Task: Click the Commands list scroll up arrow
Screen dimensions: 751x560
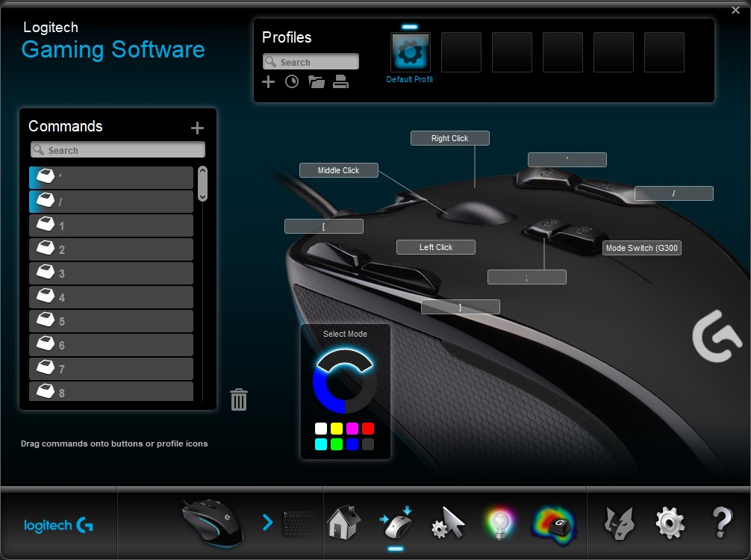Action: click(x=202, y=170)
